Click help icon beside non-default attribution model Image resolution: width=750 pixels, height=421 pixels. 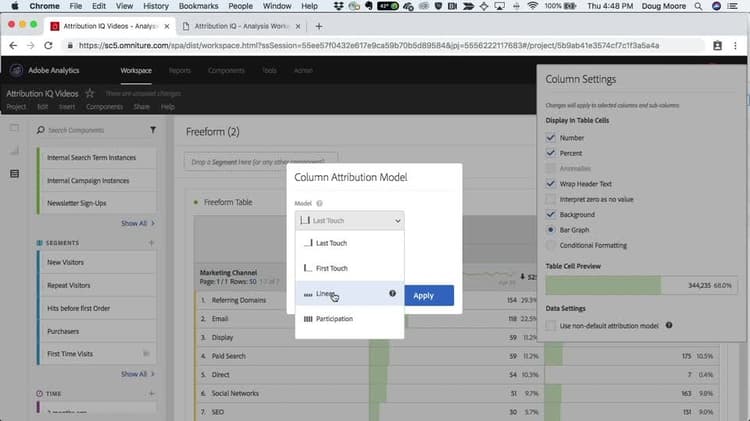669,325
